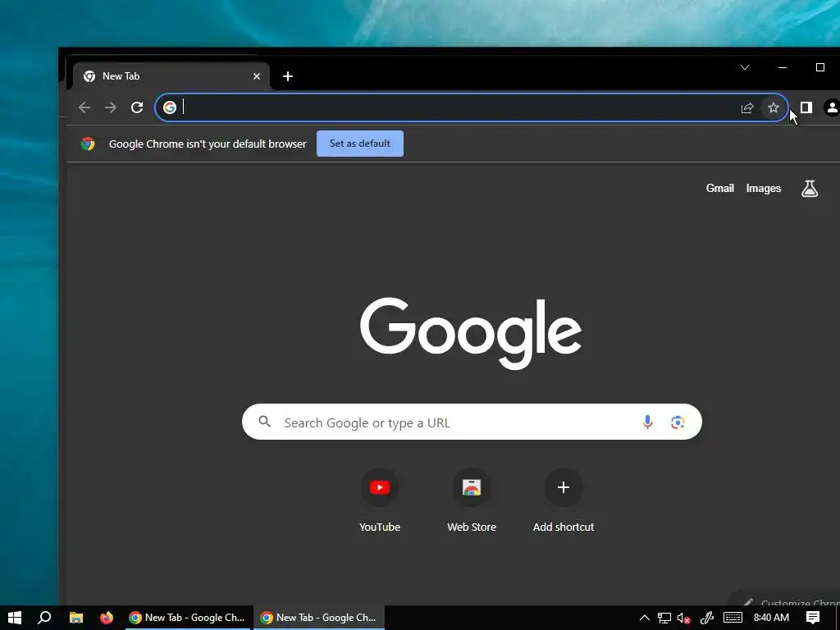The width and height of the screenshot is (840, 630).
Task: Open the pen workspace tray icon
Action: click(x=706, y=618)
